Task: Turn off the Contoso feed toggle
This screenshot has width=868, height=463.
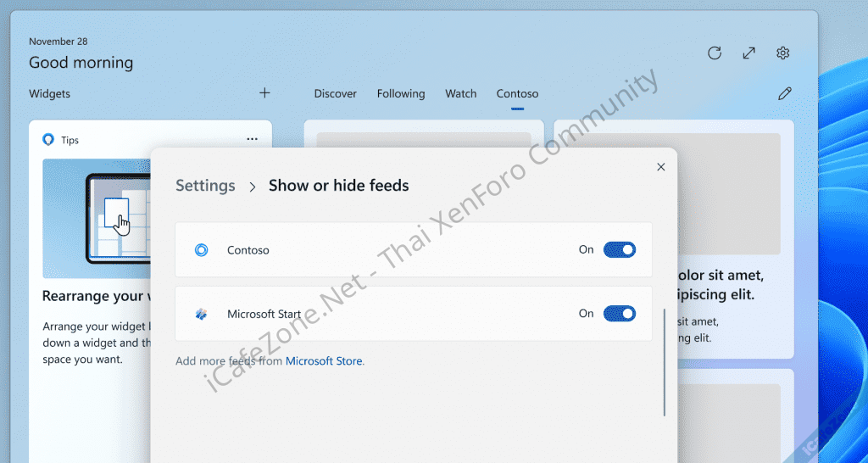Action: pyautogui.click(x=619, y=250)
